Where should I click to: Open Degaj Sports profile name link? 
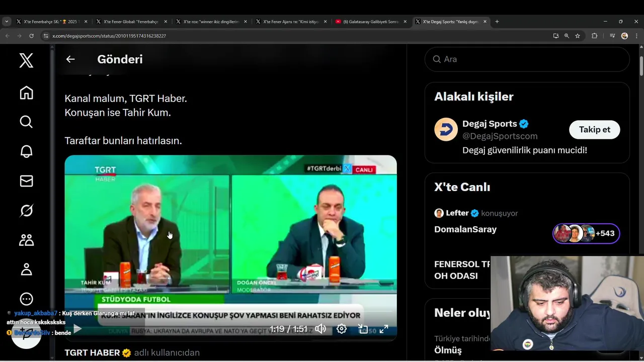(490, 124)
